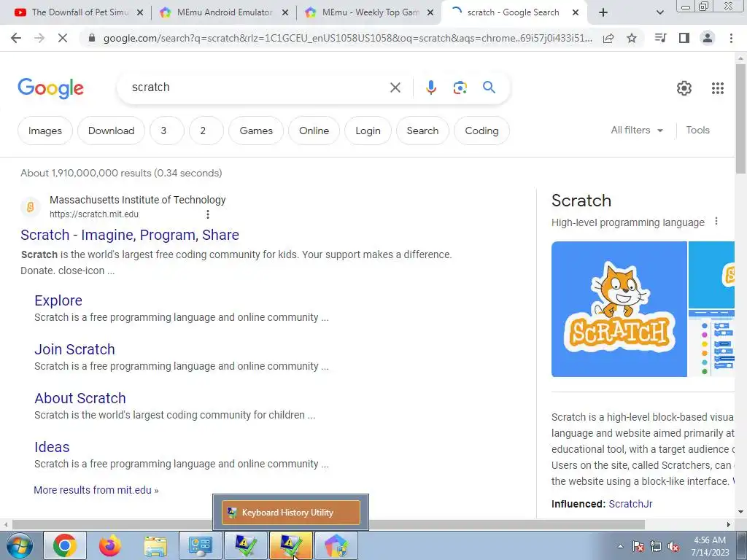Click in the Google search input field
Screen dimensions: 747x560
point(258,87)
